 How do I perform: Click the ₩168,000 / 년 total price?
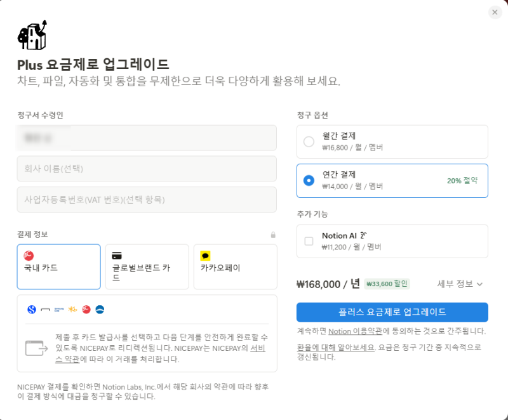click(328, 284)
